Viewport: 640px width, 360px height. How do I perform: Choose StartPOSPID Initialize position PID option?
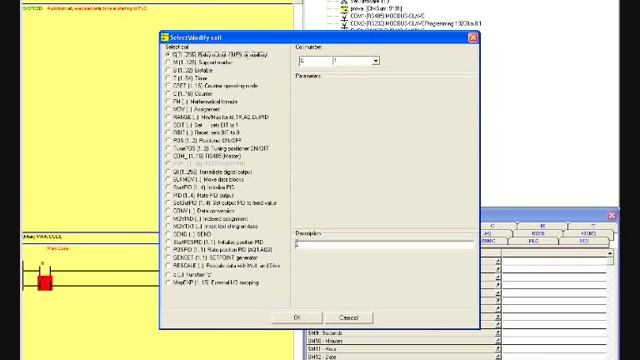click(168, 242)
